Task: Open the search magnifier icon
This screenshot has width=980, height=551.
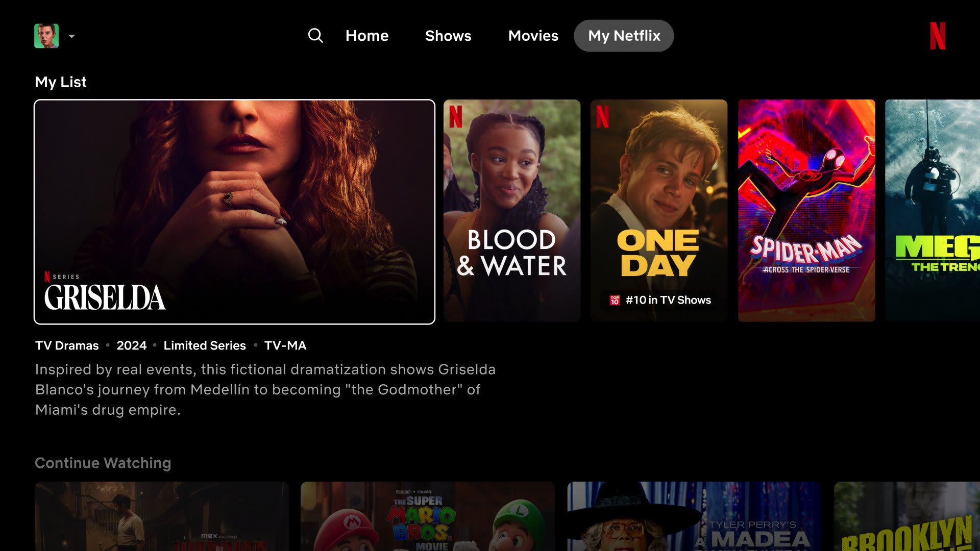Action: pyautogui.click(x=315, y=36)
